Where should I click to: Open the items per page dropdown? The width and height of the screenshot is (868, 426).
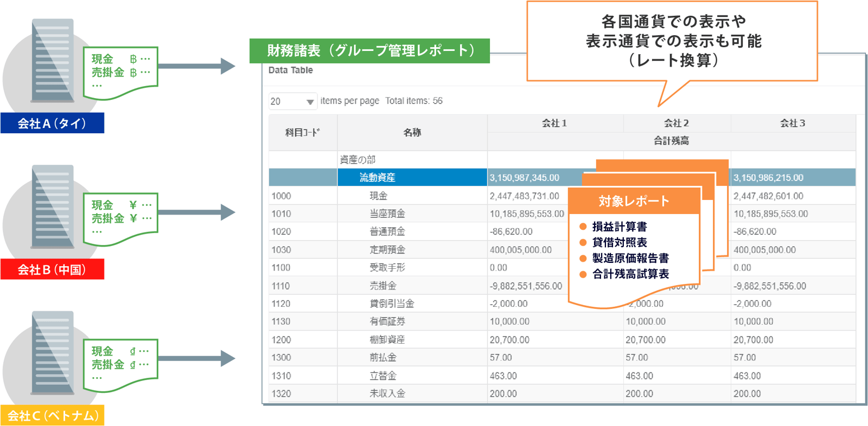pos(292,101)
